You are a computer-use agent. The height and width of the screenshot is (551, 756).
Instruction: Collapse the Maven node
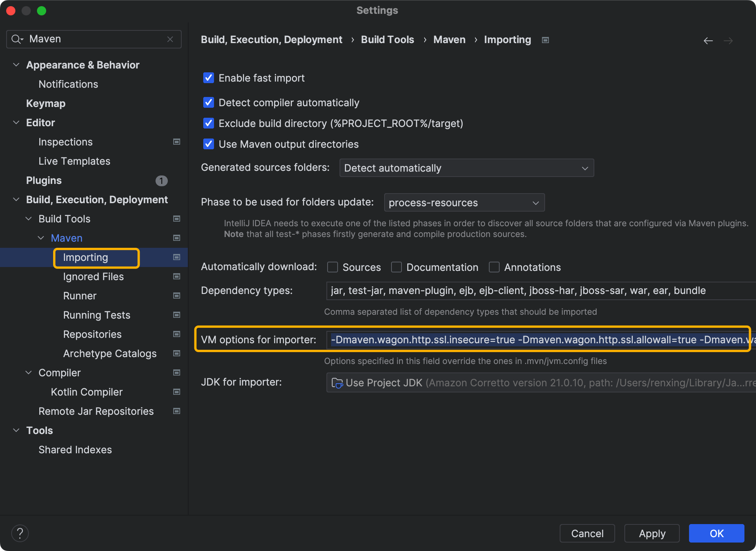tap(41, 238)
